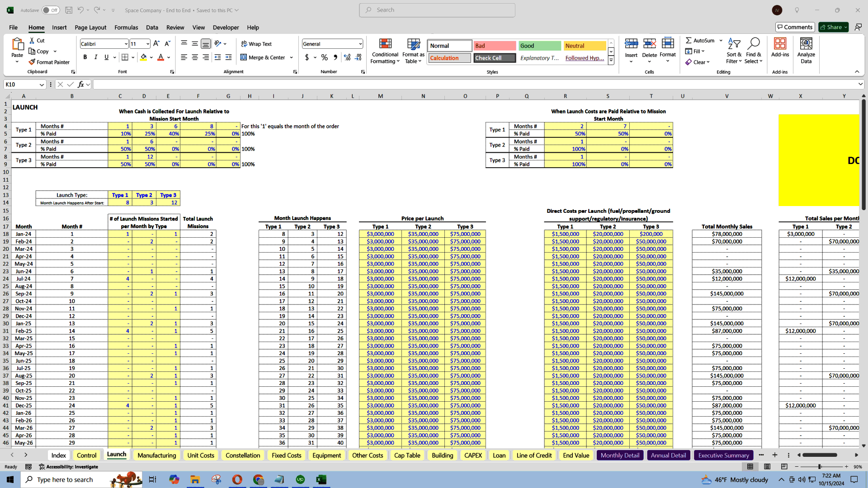The height and width of the screenshot is (488, 868).
Task: Click the Insert Function fx icon
Action: [80, 84]
